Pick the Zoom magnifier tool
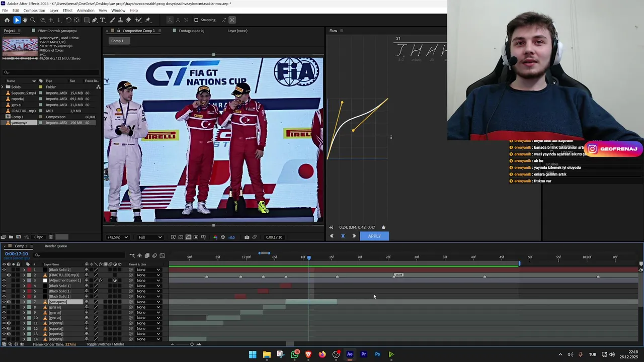The image size is (644, 362). (x=33, y=20)
